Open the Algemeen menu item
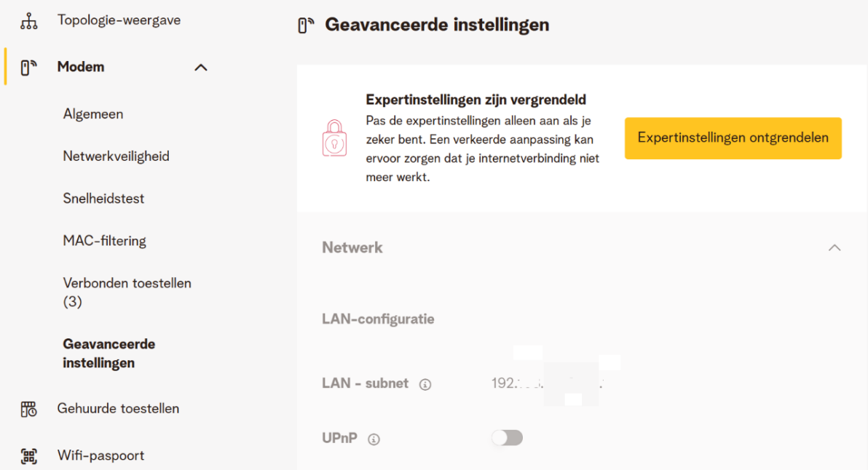 (x=93, y=114)
